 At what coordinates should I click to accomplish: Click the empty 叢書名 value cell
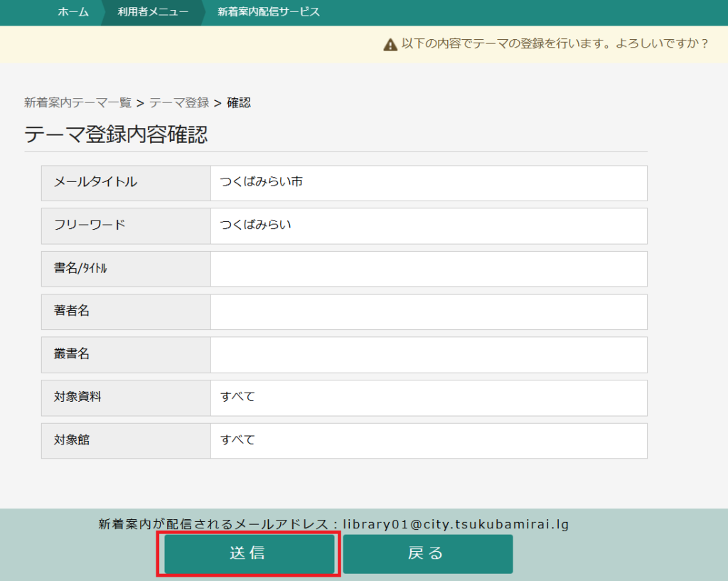coord(428,355)
